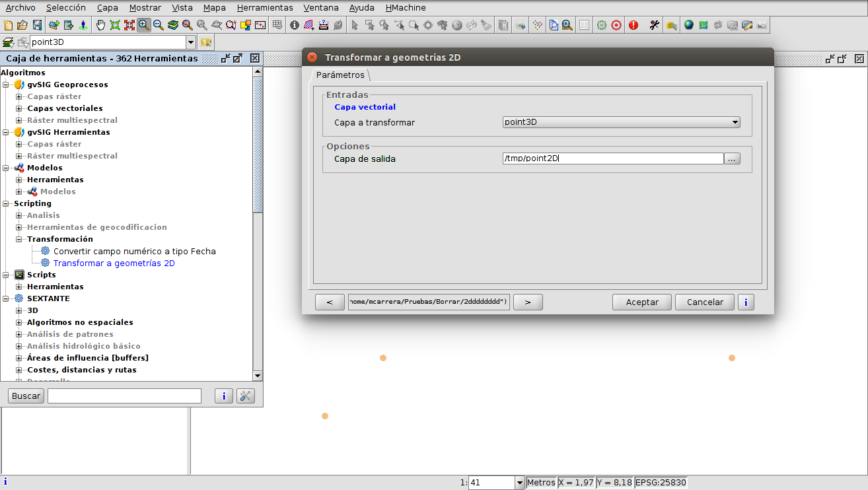The height and width of the screenshot is (490, 868).
Task: Click the Aceptar button
Action: tap(642, 302)
